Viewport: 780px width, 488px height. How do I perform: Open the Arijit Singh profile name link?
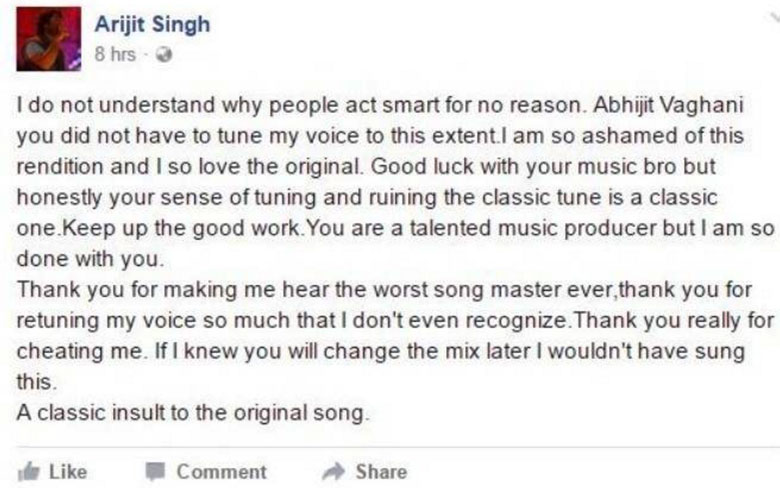(x=152, y=24)
